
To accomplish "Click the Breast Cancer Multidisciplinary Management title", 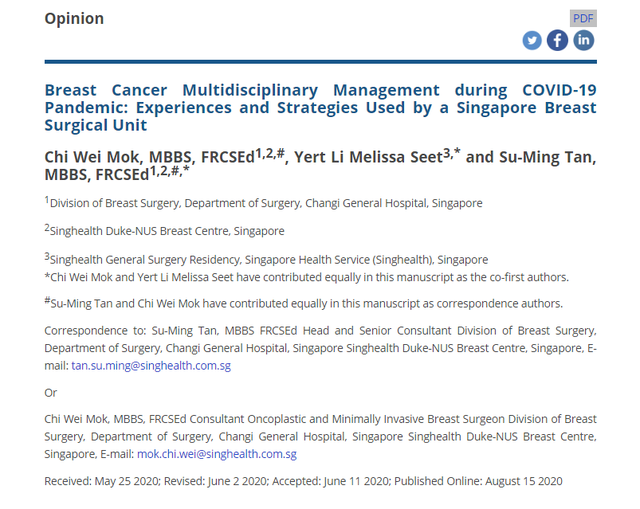I will [320, 107].
